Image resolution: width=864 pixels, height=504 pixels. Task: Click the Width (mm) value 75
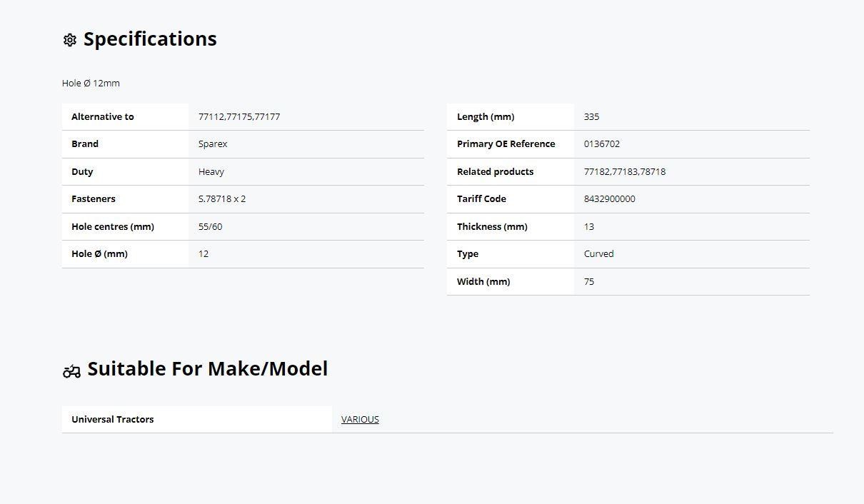589,281
